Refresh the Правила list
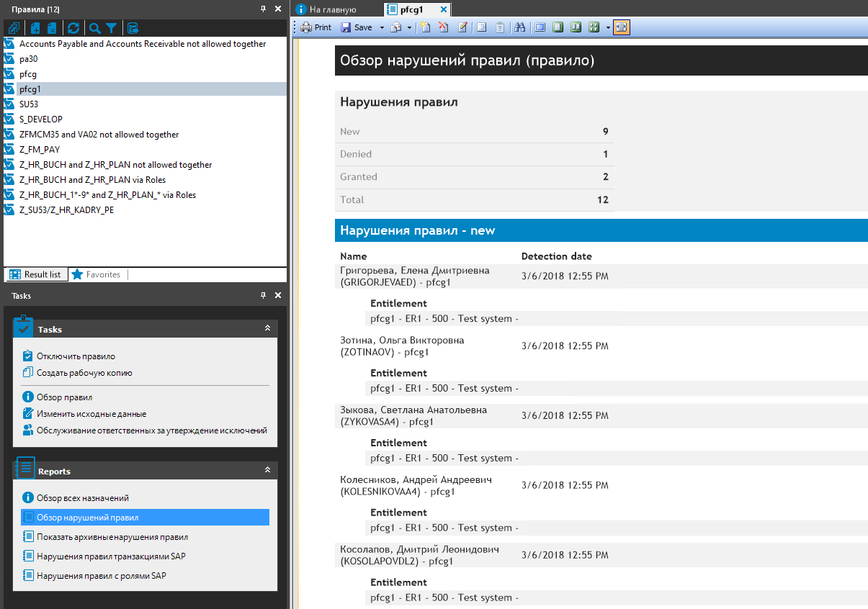Screen dimensions: 868x609 (x=73, y=28)
